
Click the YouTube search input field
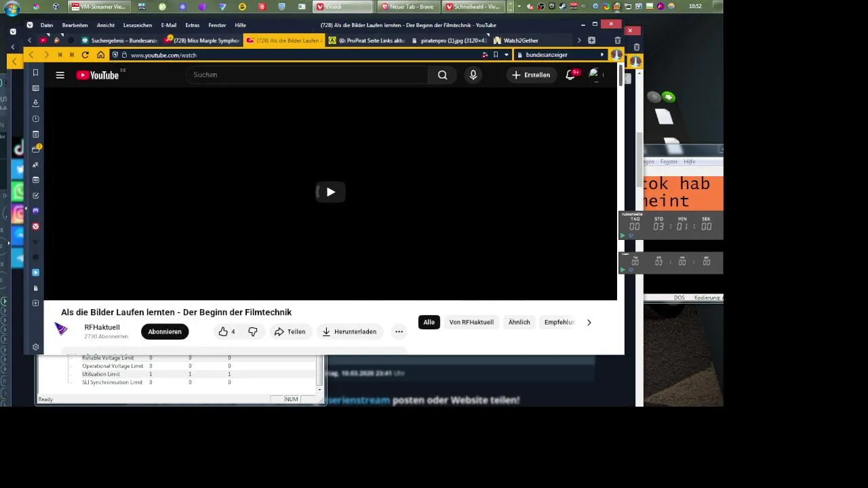(x=309, y=75)
